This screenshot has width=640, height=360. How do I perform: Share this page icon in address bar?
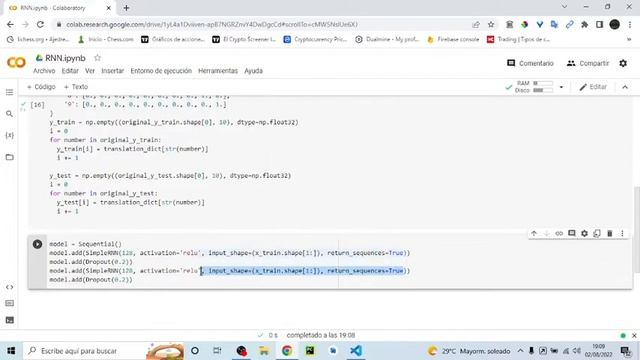[x=476, y=24]
